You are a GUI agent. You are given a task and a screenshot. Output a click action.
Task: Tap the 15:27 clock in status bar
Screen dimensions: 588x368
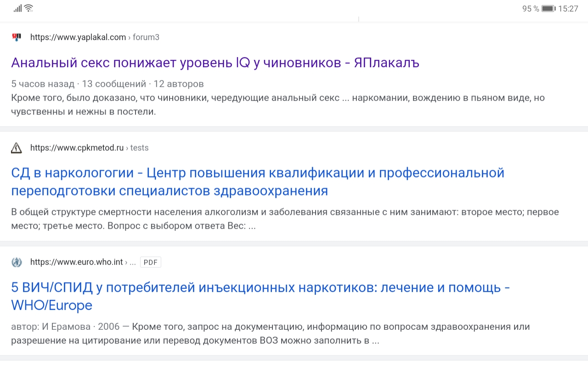[x=568, y=9]
